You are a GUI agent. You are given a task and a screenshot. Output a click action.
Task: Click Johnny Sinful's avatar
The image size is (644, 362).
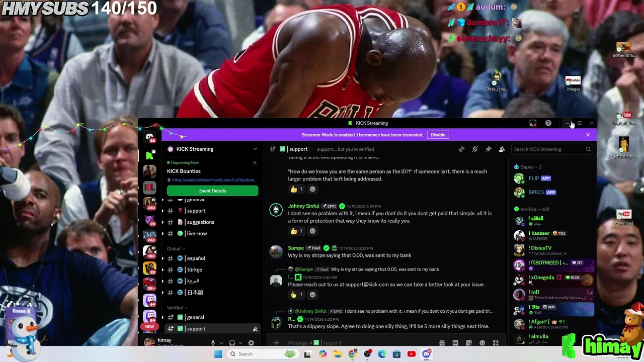[x=276, y=210]
